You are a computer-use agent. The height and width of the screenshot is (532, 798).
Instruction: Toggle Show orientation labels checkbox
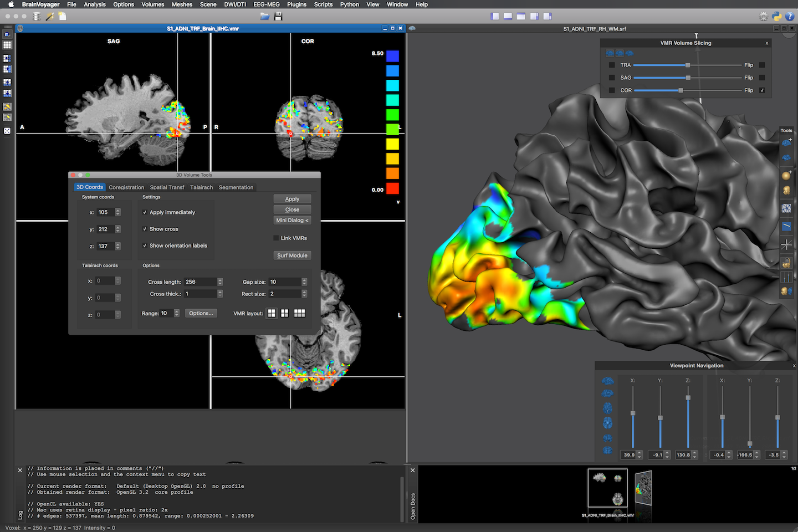click(x=145, y=245)
